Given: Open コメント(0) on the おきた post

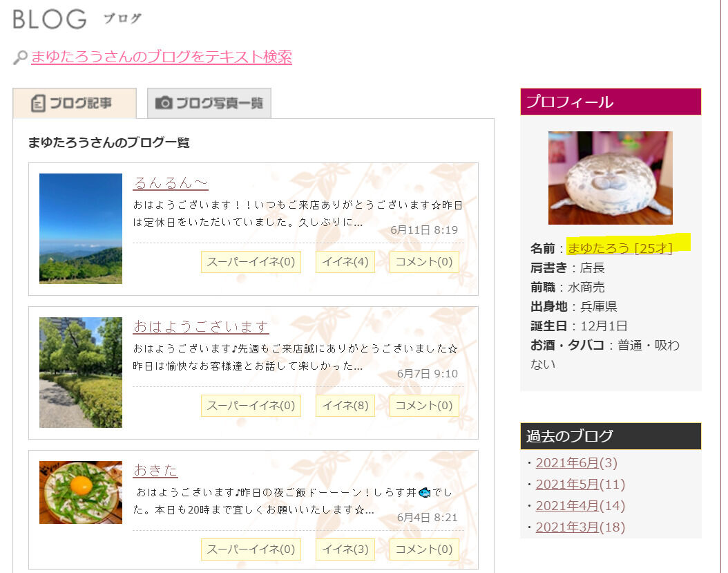Looking at the screenshot, I should [423, 549].
